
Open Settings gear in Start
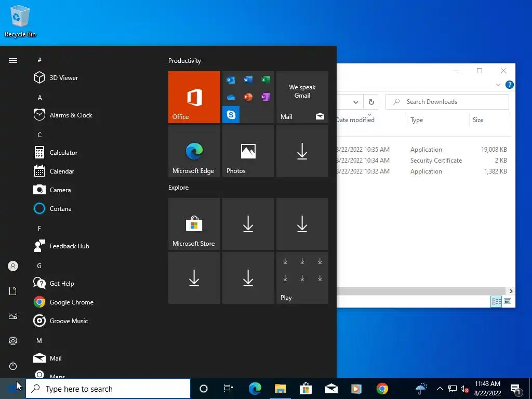[13, 341]
